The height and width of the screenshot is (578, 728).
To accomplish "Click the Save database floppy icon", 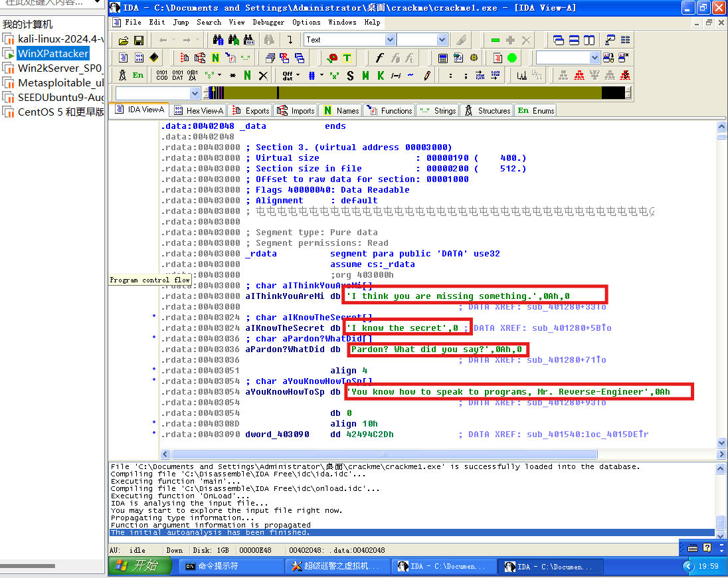I will (x=138, y=41).
